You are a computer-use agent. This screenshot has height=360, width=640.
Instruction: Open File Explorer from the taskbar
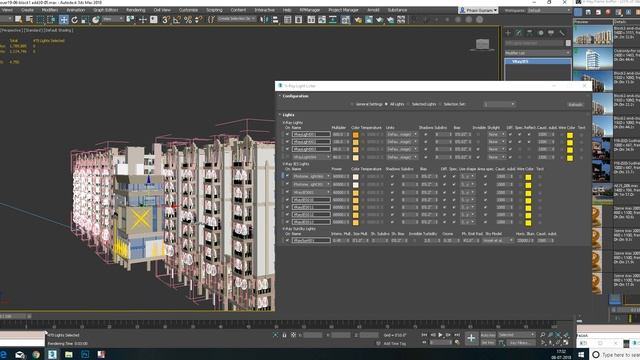coord(69,354)
